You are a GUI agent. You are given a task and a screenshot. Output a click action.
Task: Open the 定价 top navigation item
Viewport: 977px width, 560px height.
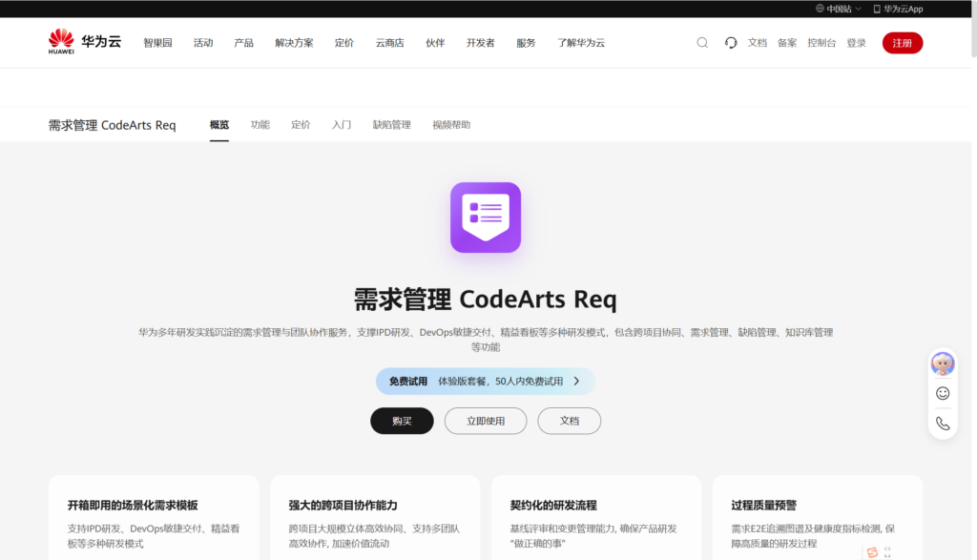pyautogui.click(x=343, y=43)
